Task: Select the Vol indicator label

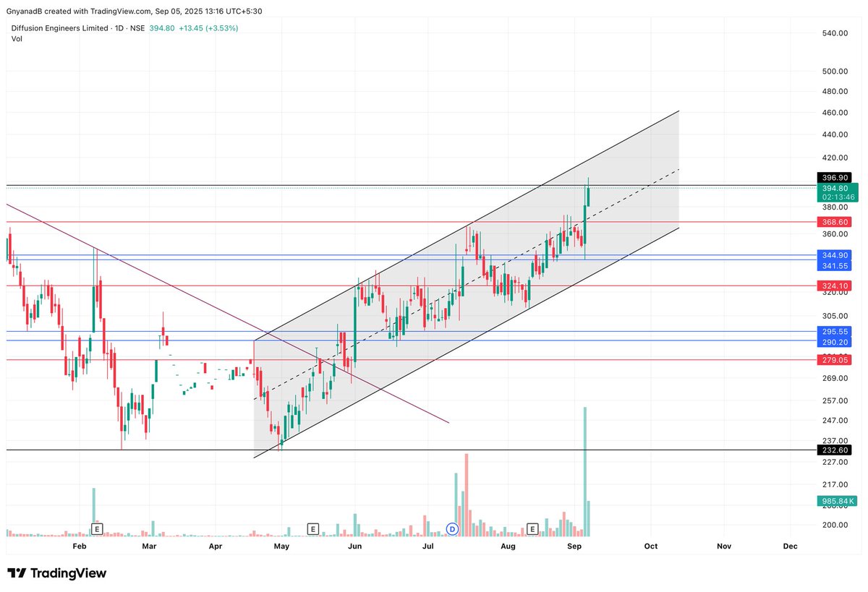Action: [16, 39]
